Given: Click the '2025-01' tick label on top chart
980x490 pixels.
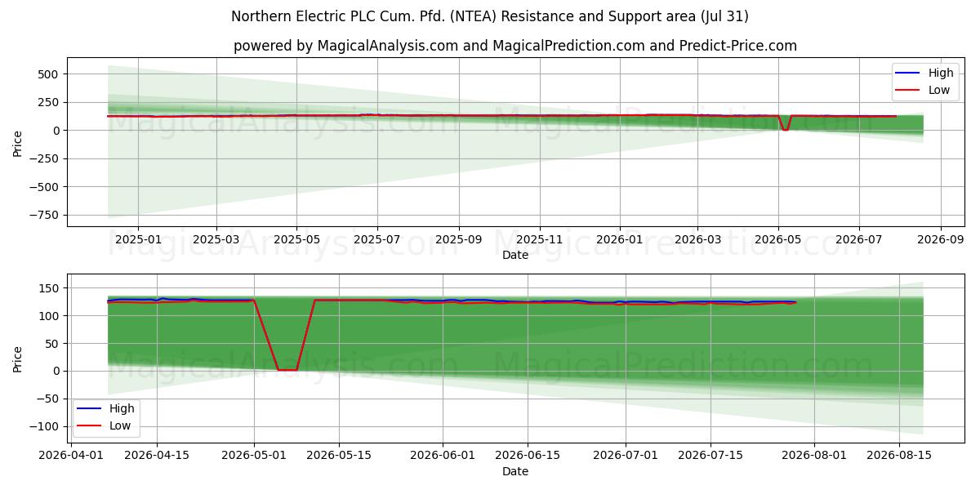Looking at the screenshot, I should pyautogui.click(x=137, y=238).
